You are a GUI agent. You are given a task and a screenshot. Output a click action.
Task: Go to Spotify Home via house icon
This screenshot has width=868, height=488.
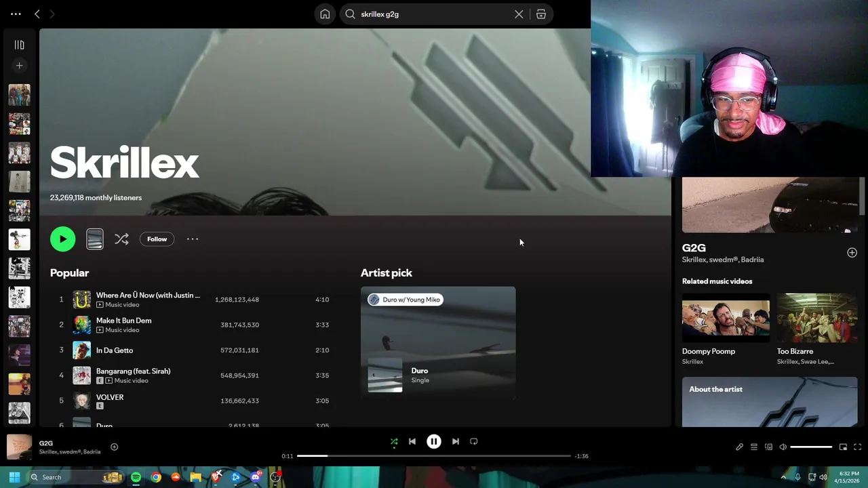pos(325,14)
